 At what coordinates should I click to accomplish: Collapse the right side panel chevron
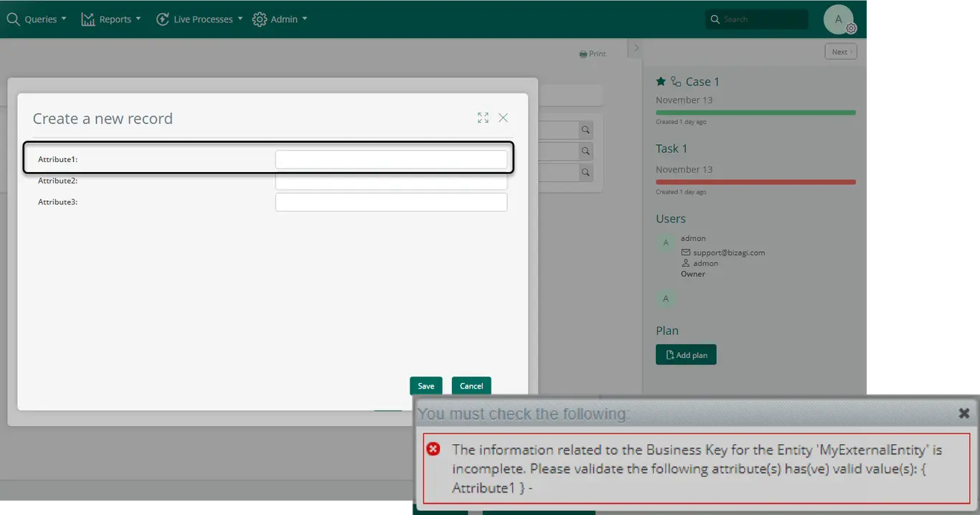coord(636,48)
